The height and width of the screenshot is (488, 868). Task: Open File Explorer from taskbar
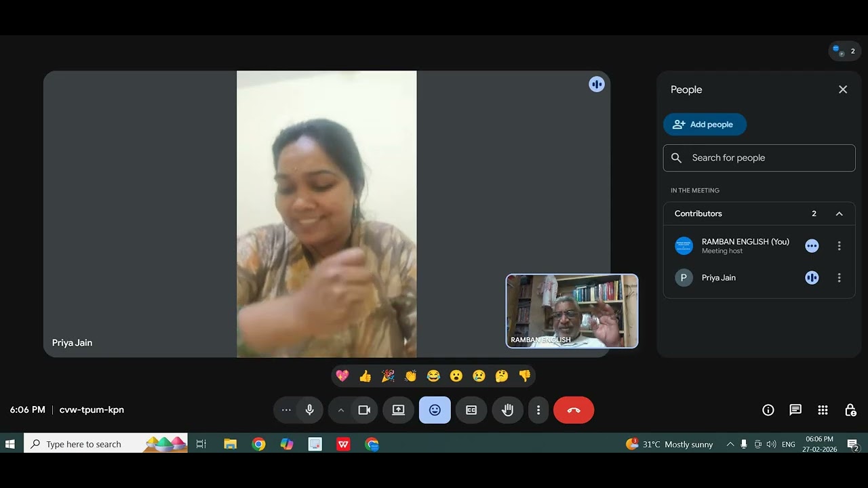pos(231,444)
